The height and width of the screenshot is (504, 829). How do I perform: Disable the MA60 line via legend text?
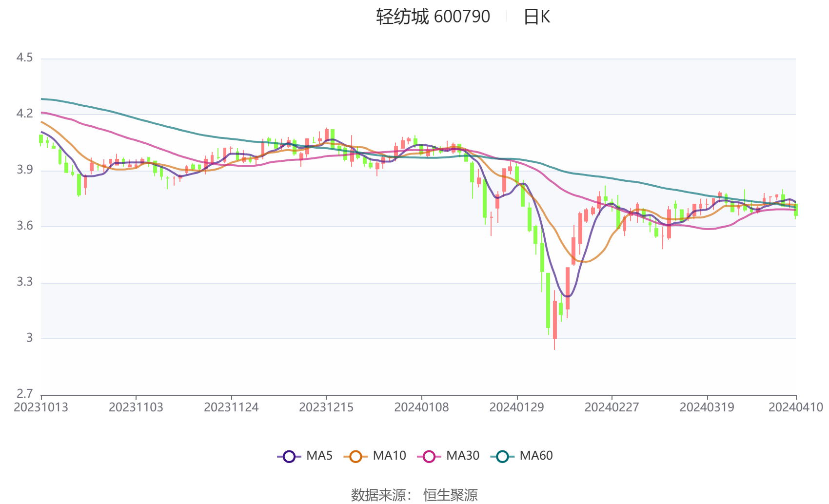coord(536,456)
